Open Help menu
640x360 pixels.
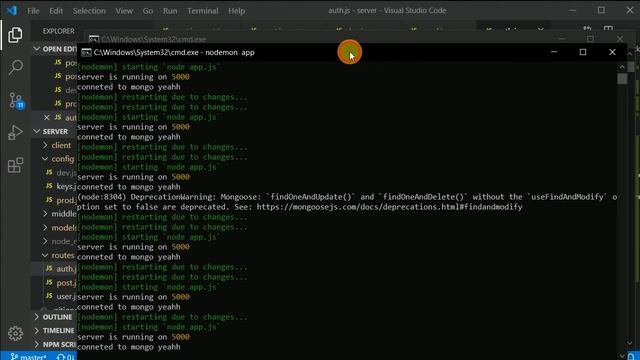236,11
